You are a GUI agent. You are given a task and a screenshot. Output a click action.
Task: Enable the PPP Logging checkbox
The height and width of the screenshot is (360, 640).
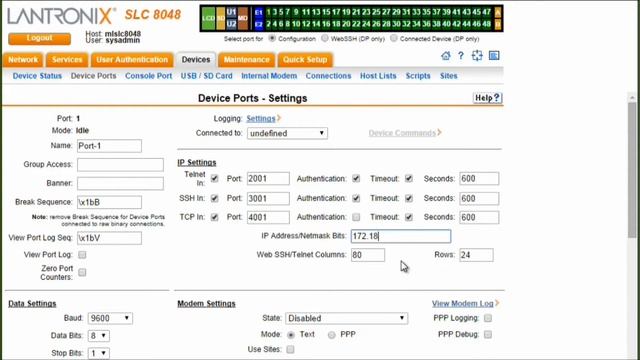click(488, 318)
